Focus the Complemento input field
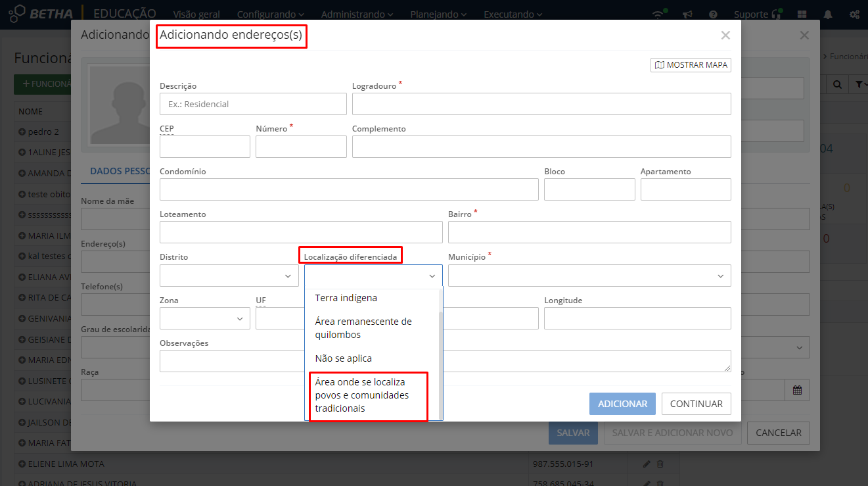The width and height of the screenshot is (868, 486). (x=541, y=147)
